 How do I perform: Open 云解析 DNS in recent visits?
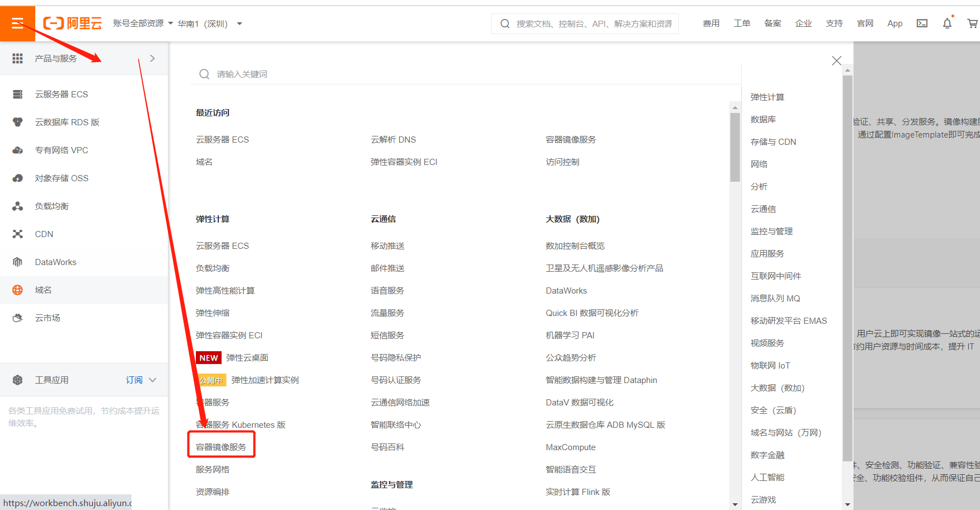[393, 140]
